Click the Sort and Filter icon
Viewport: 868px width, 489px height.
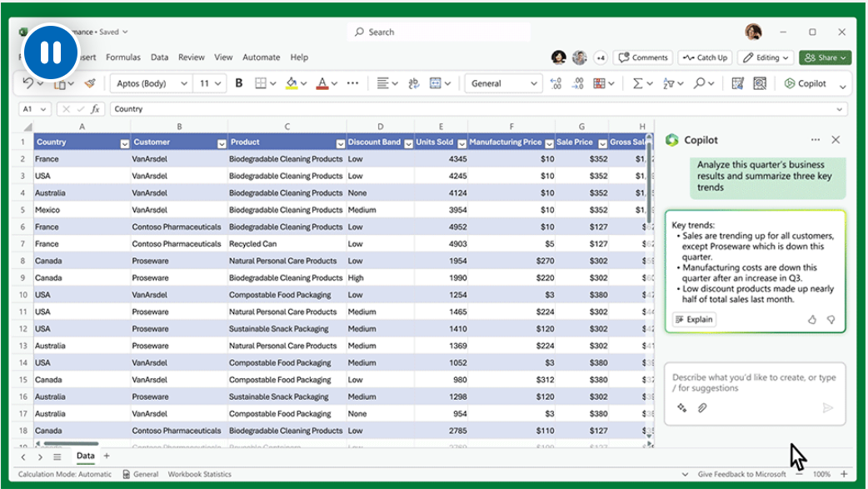click(669, 83)
